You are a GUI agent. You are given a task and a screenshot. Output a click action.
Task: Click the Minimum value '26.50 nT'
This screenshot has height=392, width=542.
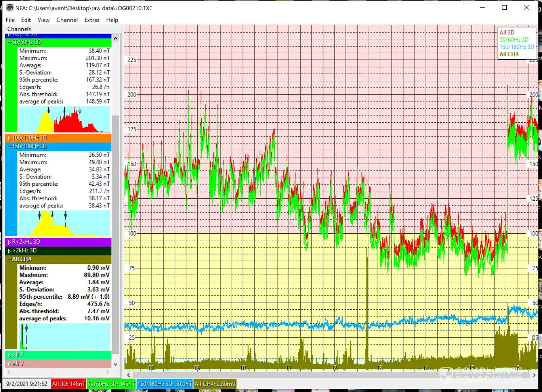tap(99, 155)
